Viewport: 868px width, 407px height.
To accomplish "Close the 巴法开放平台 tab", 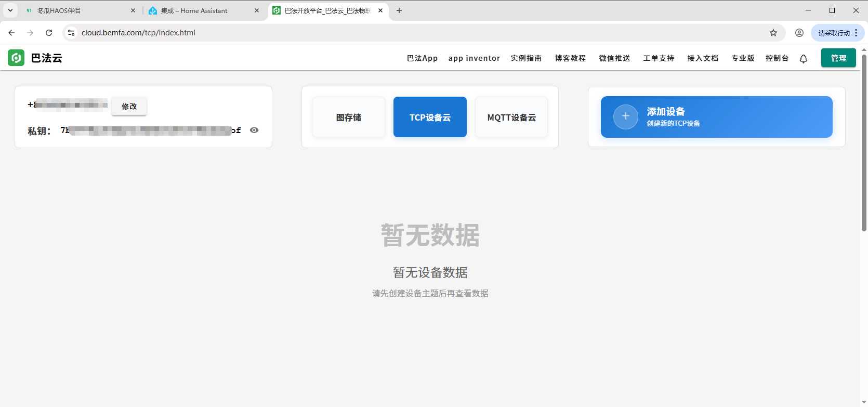I will pyautogui.click(x=380, y=10).
